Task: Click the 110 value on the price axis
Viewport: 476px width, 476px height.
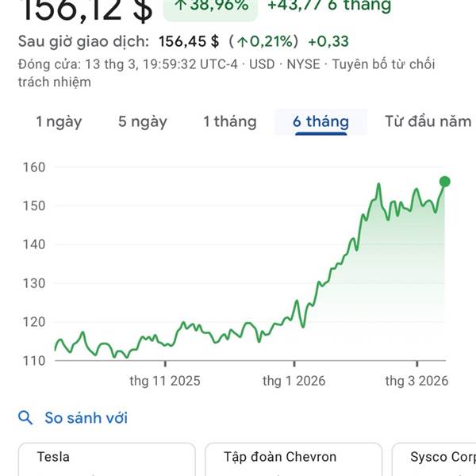Action: coord(34,360)
